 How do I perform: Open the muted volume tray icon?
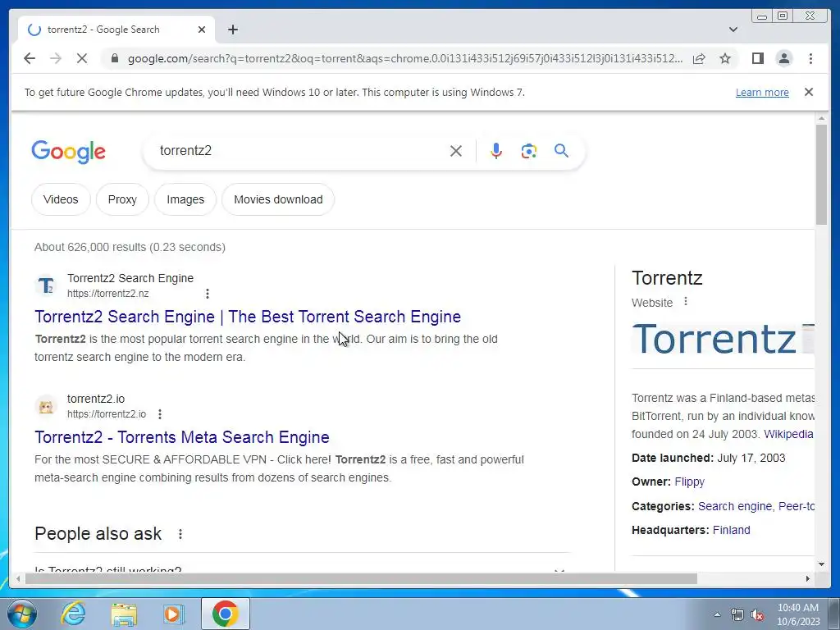pos(757,614)
